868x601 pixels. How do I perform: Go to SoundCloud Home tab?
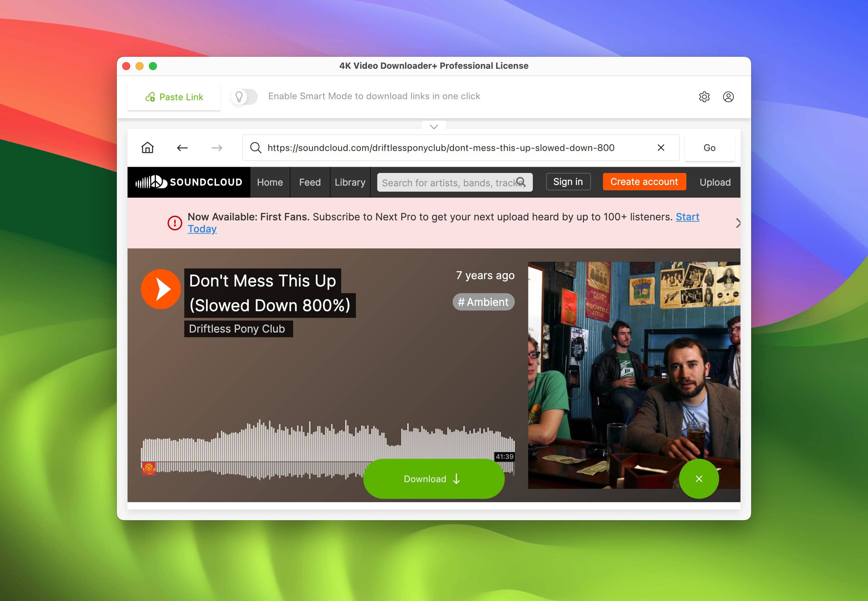[x=269, y=182]
